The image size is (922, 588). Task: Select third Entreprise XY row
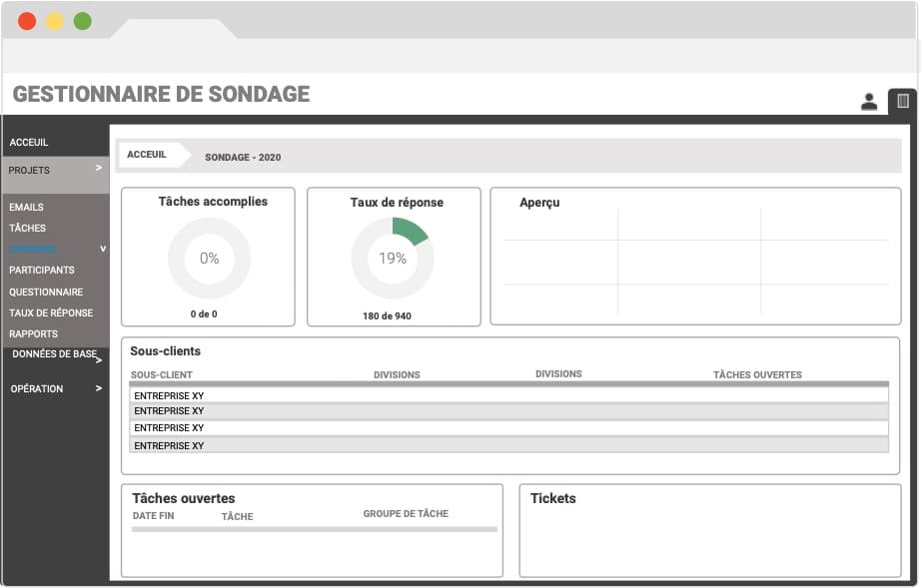508,427
